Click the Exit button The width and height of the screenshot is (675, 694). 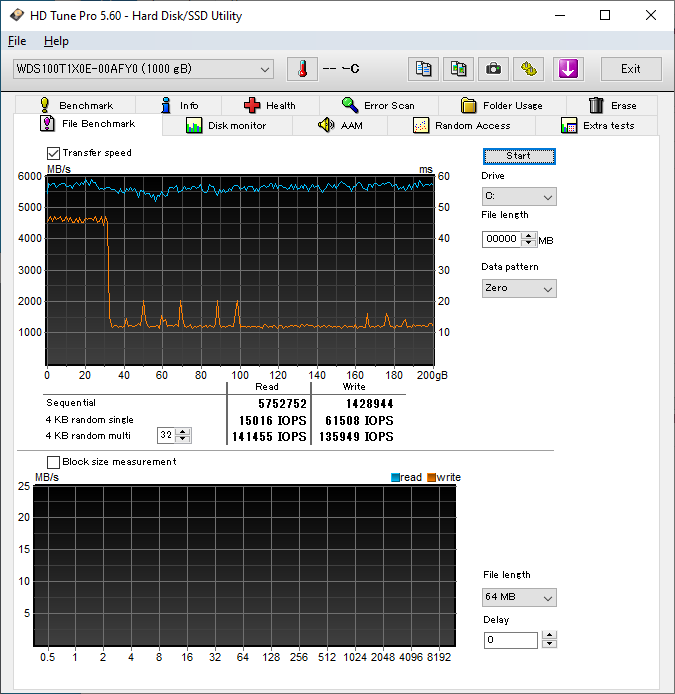click(x=630, y=69)
